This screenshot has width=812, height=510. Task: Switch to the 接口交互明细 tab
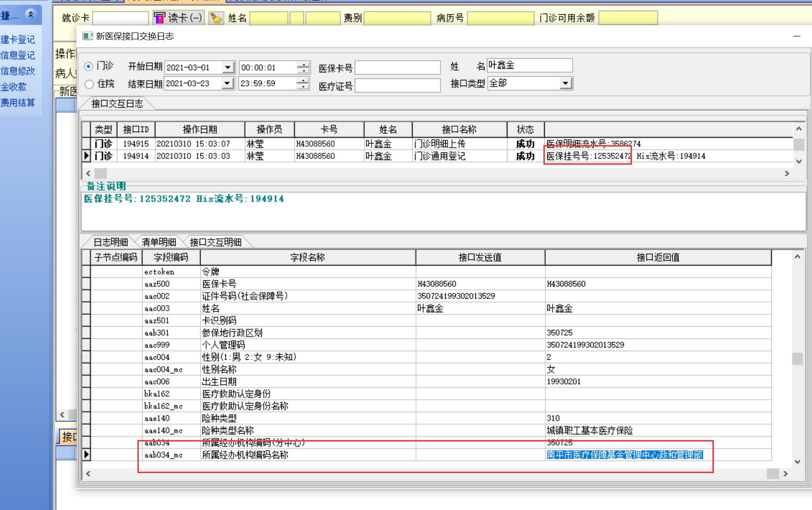(x=215, y=242)
